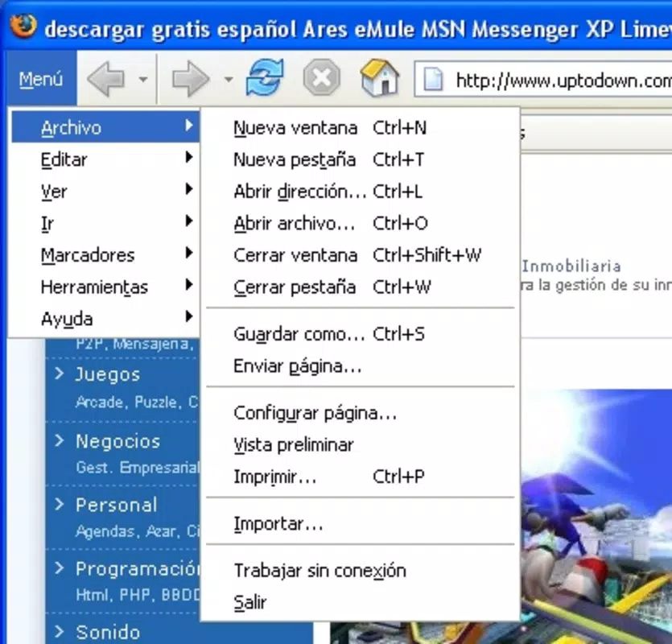The image size is (672, 644).
Task: Reload the page with the refresh icon
Action: (x=265, y=78)
